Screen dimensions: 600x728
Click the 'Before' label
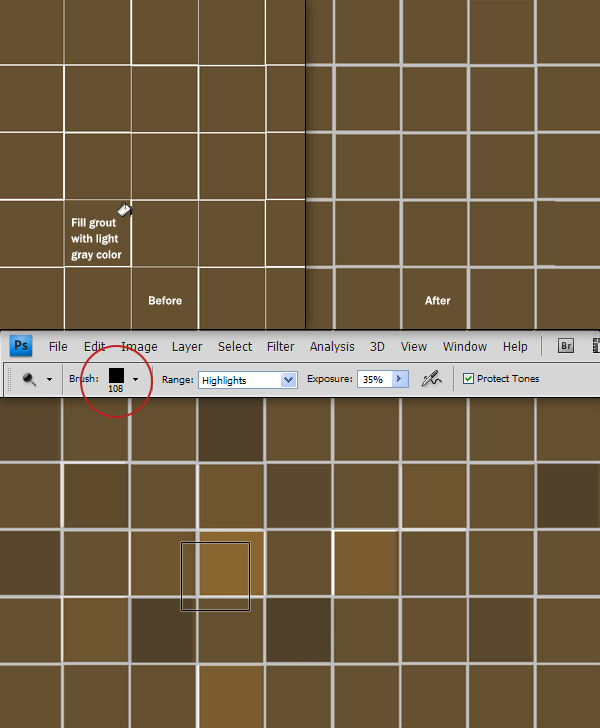[x=165, y=300]
